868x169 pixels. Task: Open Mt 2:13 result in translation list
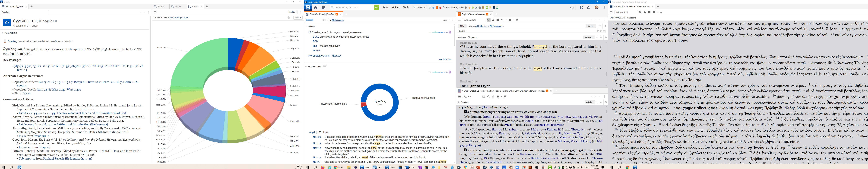coord(317,148)
